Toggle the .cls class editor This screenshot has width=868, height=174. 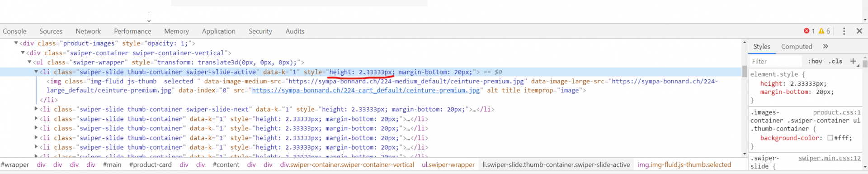coord(835,61)
